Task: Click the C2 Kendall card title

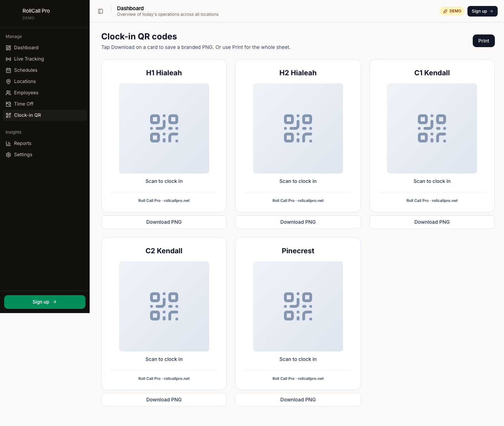Action: [164, 251]
